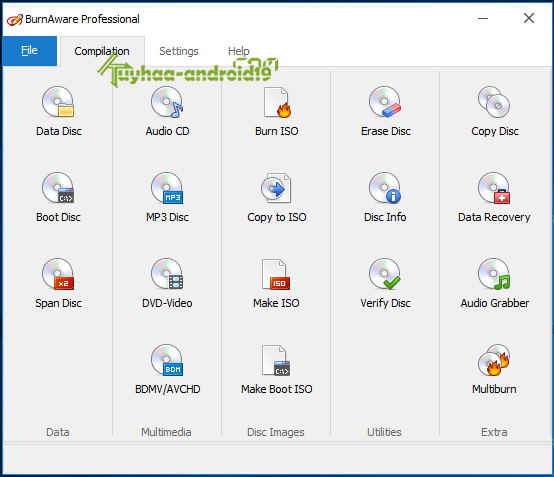Close the BurnAware Professional window

pyautogui.click(x=529, y=18)
